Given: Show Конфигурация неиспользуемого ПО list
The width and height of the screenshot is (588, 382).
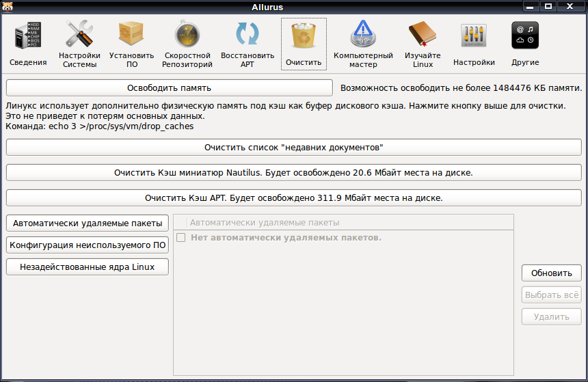Looking at the screenshot, I should click(x=88, y=245).
